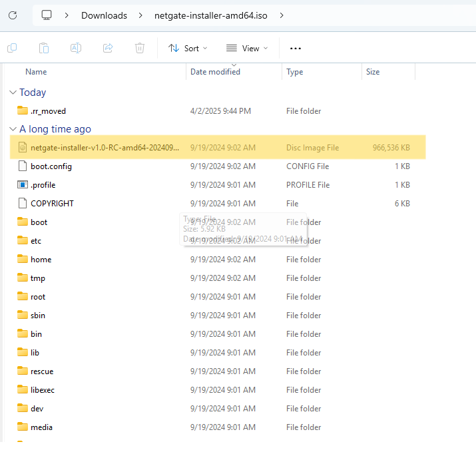Click the media folder icon
This screenshot has width=476, height=452.
(x=23, y=427)
